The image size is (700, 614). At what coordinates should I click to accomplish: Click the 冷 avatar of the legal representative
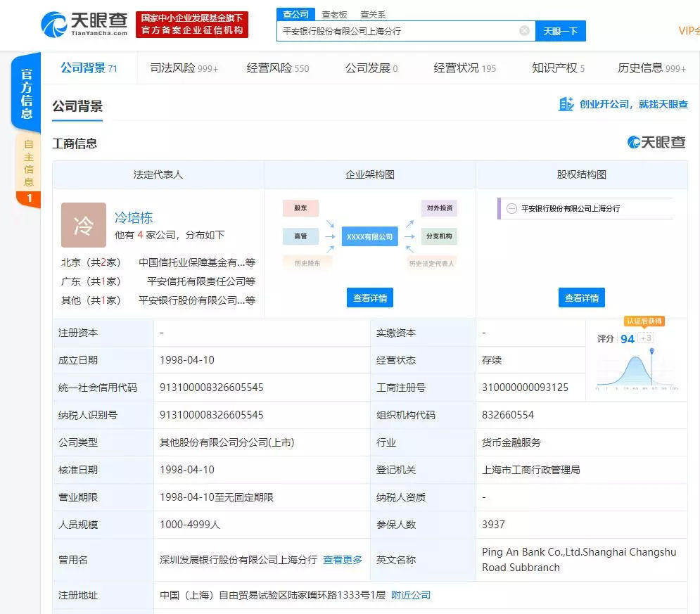click(x=84, y=225)
